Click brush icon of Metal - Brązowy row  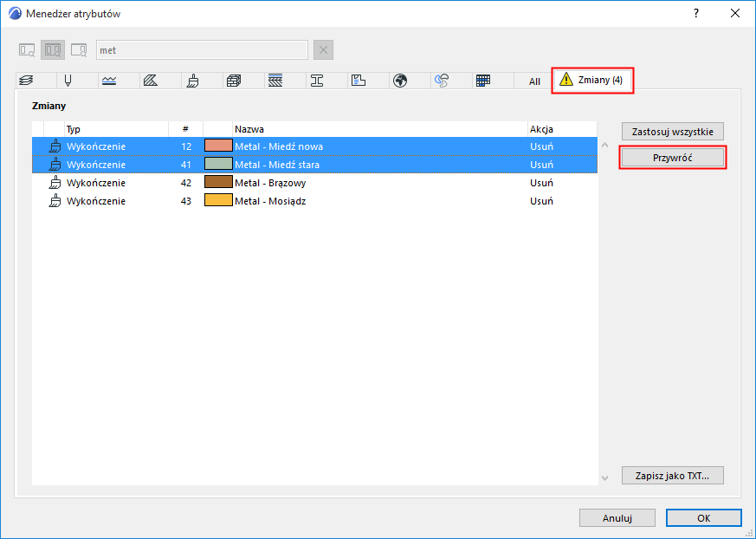(x=55, y=183)
